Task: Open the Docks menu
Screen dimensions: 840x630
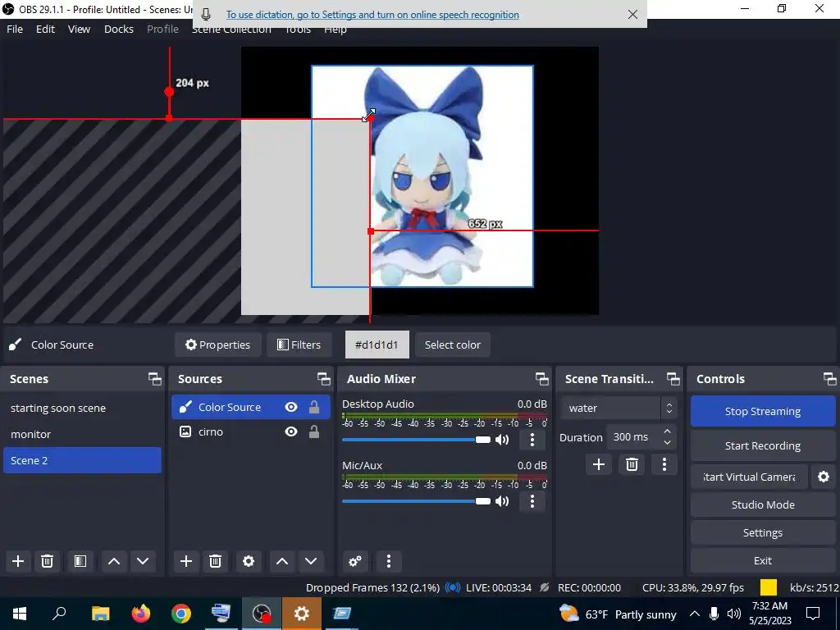Action: (x=119, y=29)
